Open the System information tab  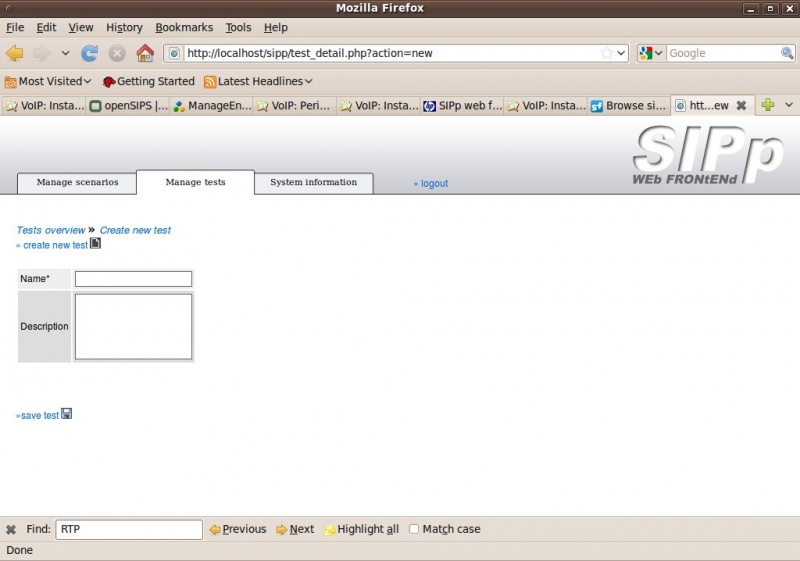[x=313, y=183]
